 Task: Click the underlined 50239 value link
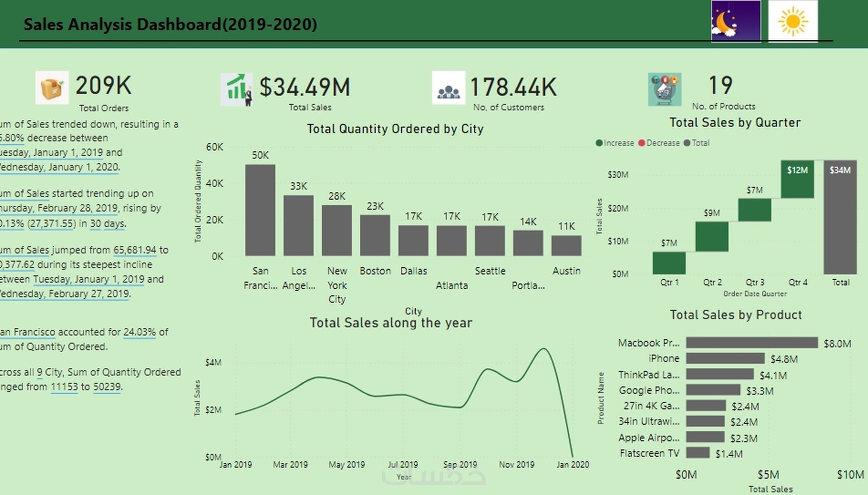tap(107, 387)
